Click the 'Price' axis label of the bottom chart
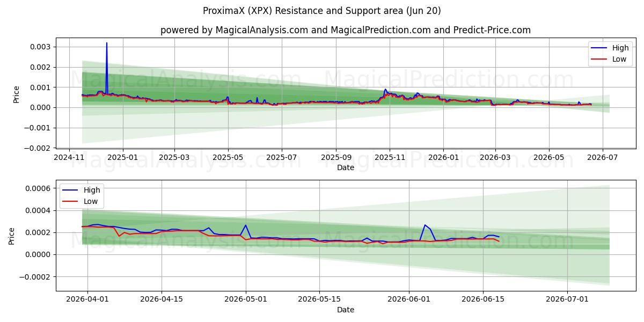644x322 pixels. (12, 236)
